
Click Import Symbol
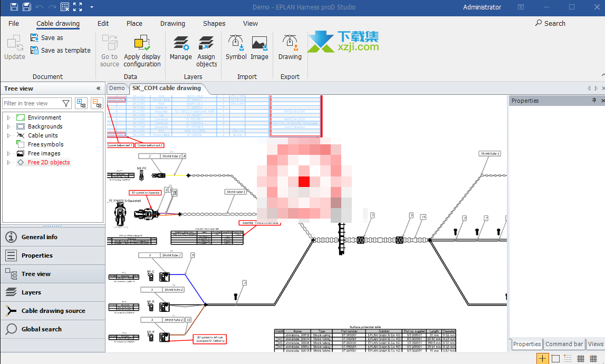[236, 47]
